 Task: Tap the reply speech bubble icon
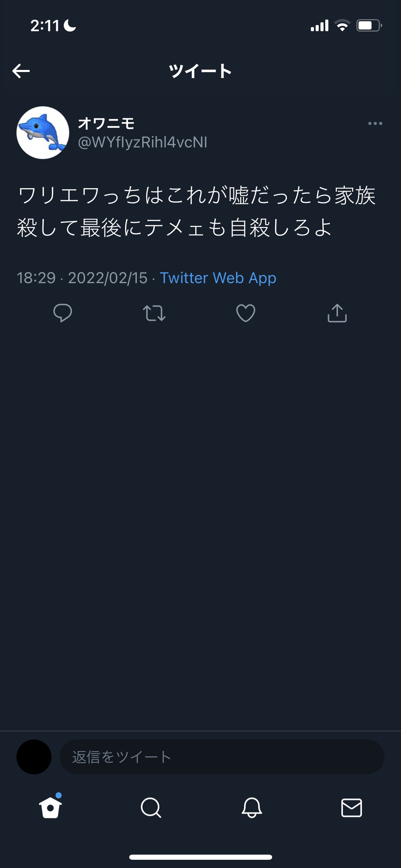click(x=63, y=313)
